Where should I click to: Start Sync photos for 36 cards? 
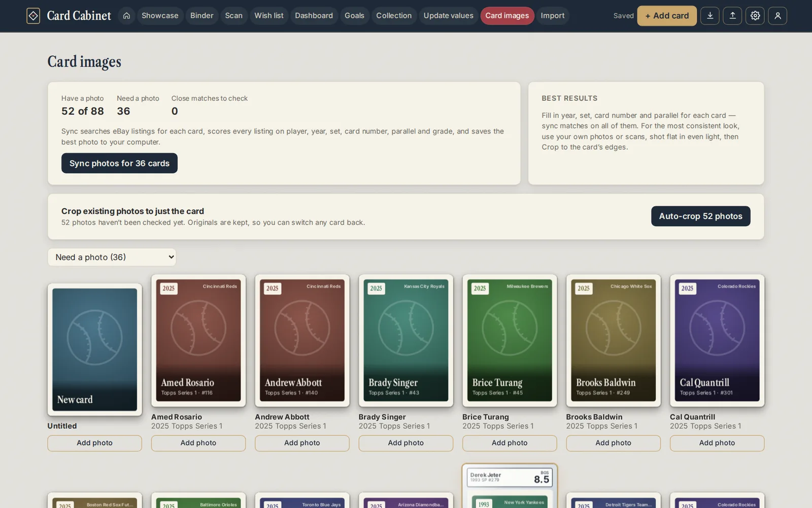tap(119, 163)
